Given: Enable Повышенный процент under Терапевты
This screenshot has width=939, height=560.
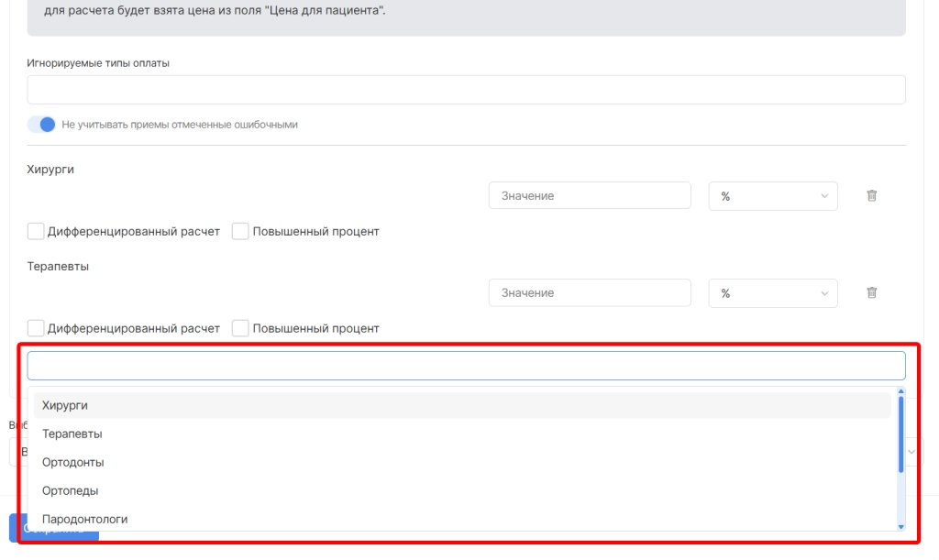Looking at the screenshot, I should coord(240,328).
